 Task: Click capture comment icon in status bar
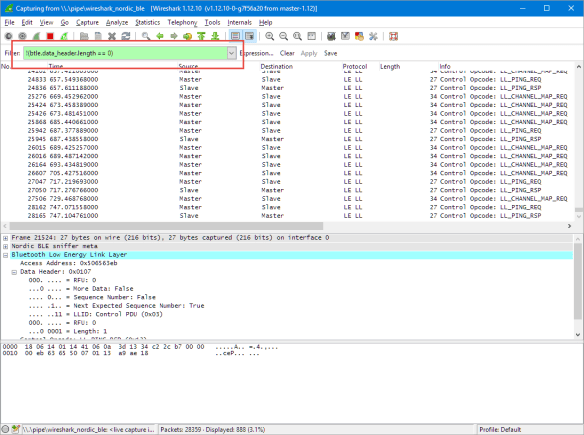click(x=15, y=429)
